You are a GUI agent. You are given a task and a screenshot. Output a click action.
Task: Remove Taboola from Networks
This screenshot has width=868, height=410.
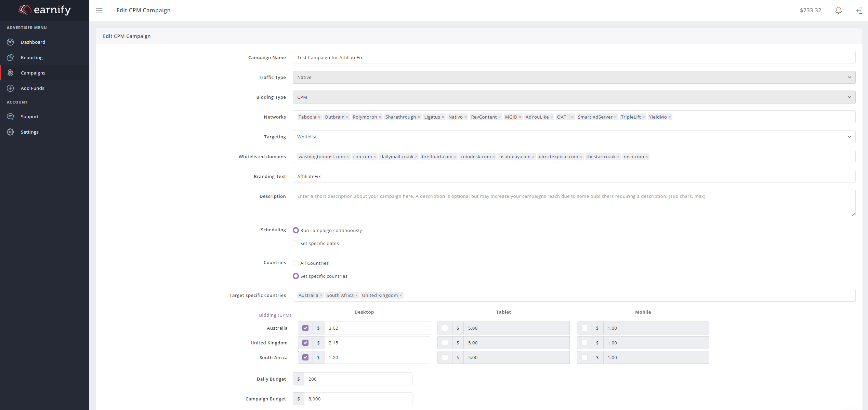(319, 117)
